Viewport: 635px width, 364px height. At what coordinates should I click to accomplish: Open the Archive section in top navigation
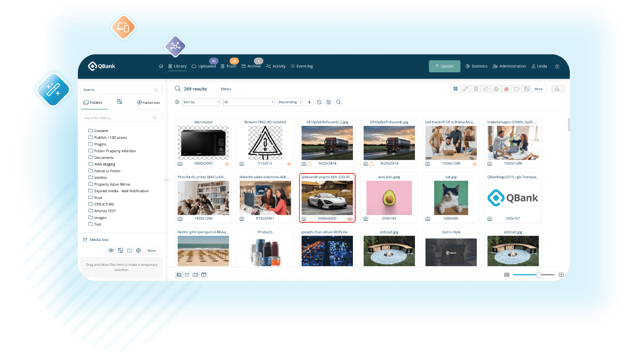(252, 66)
